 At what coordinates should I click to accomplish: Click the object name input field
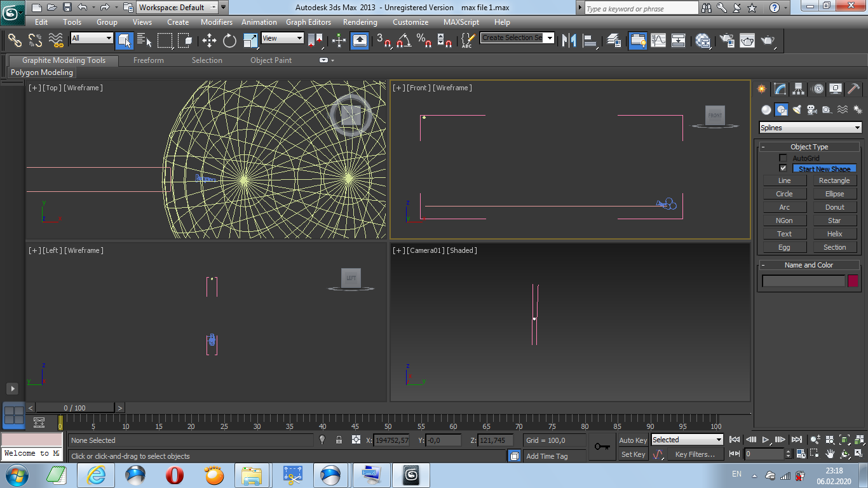pos(804,281)
